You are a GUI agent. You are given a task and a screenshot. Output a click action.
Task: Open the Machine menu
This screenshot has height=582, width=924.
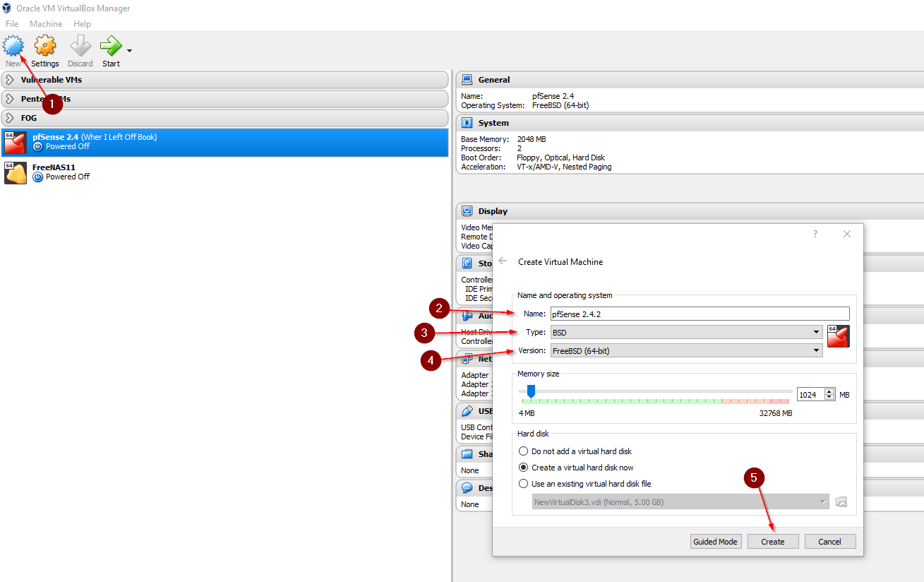[x=46, y=24]
